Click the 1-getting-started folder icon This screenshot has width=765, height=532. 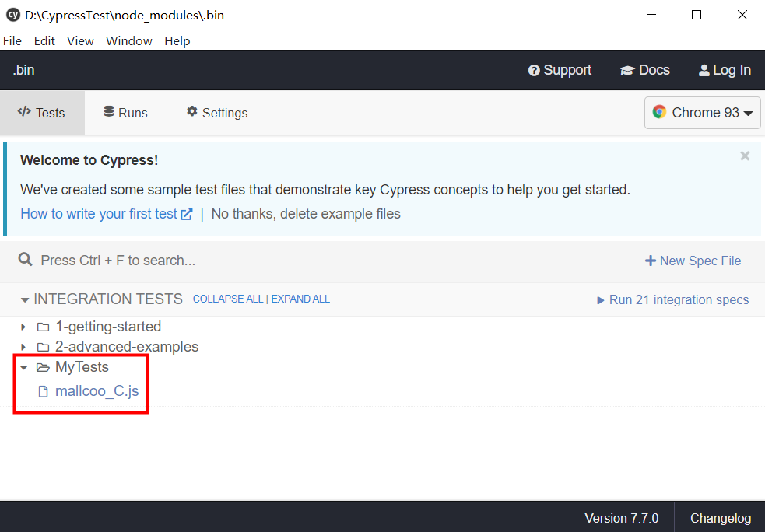point(44,327)
